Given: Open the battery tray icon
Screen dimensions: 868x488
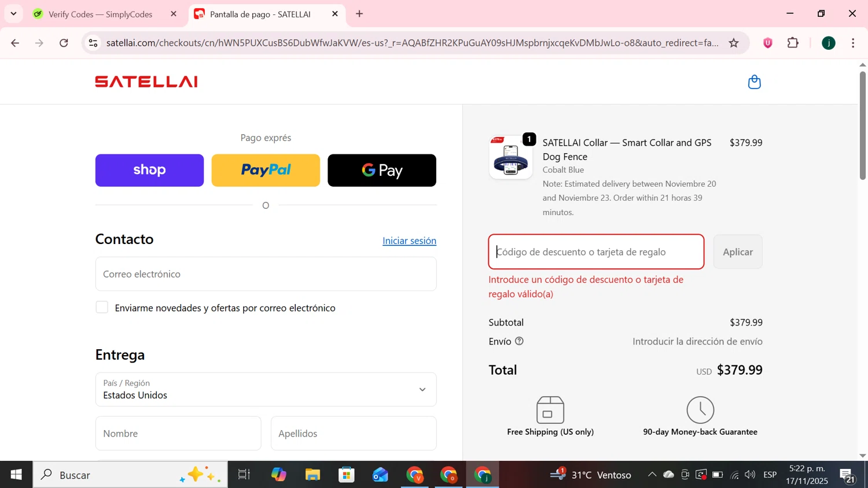Looking at the screenshot, I should [x=718, y=475].
